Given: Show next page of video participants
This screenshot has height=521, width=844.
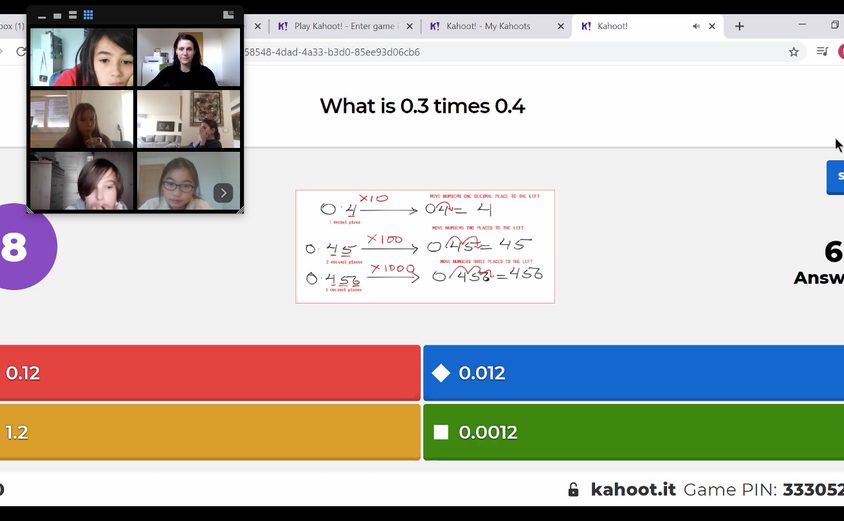Looking at the screenshot, I should pyautogui.click(x=223, y=193).
